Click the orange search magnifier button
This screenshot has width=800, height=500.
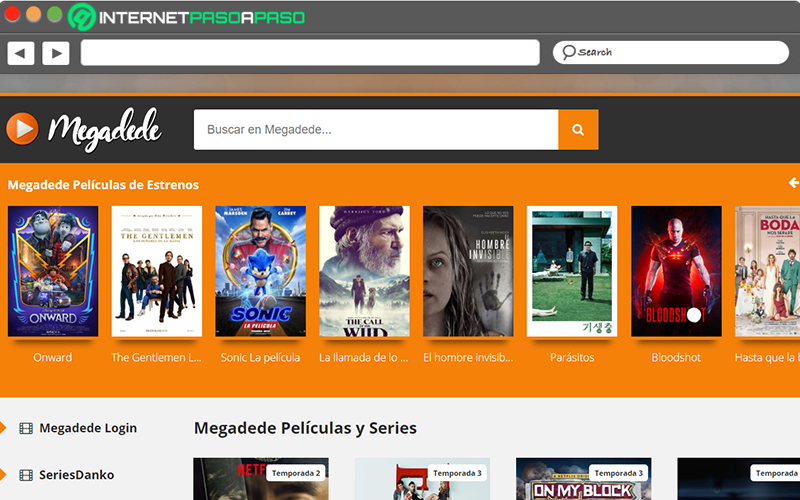[x=578, y=130]
